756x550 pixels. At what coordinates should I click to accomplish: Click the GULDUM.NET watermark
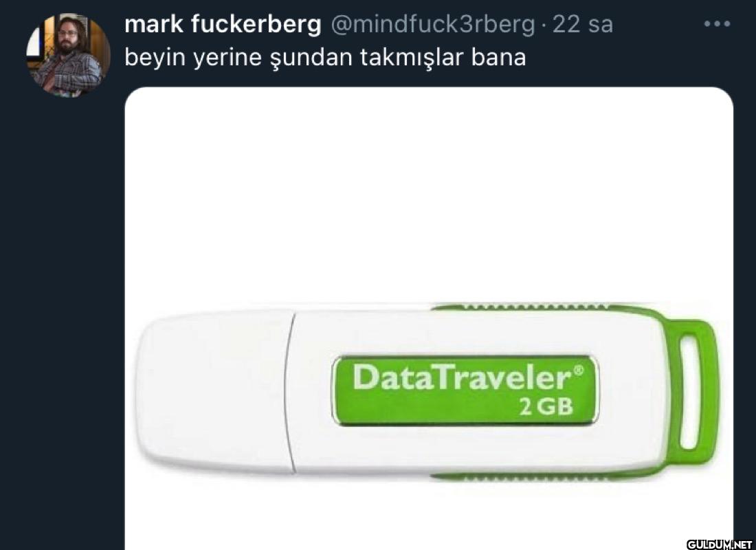(x=719, y=544)
